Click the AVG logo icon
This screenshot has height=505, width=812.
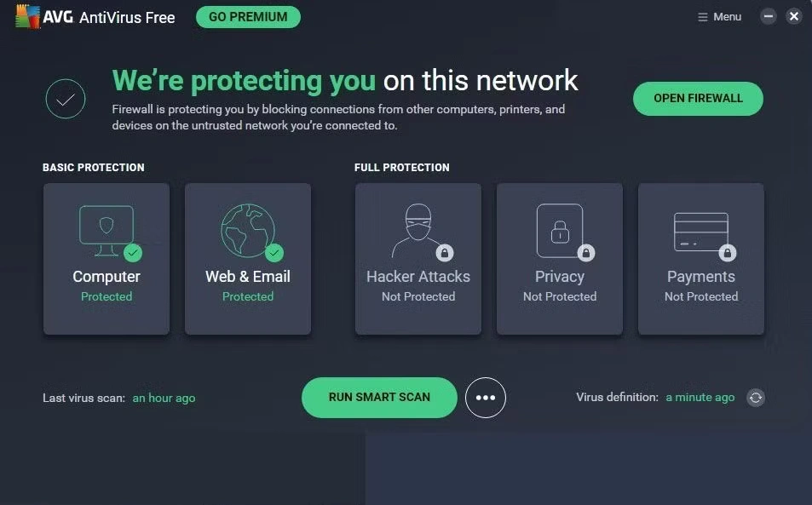coord(28,17)
